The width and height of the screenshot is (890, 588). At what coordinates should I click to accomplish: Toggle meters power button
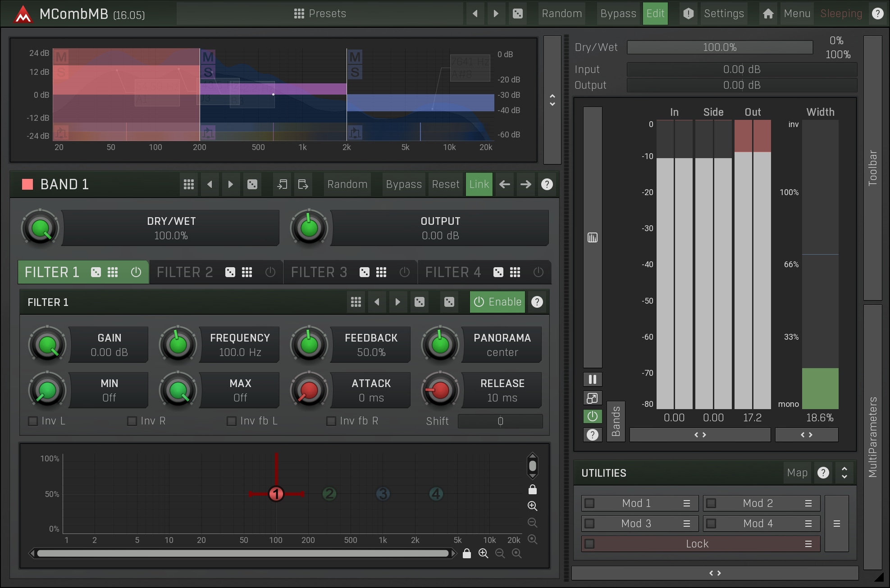point(593,416)
